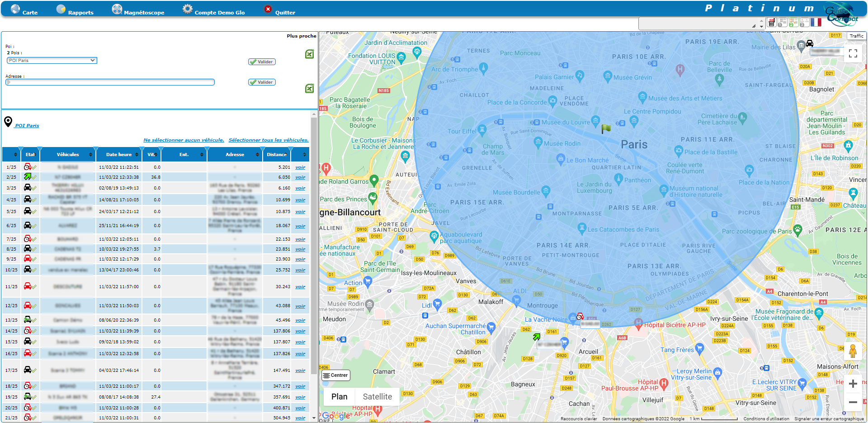Click green arrow state icon in row 2/25
The height and width of the screenshot is (423, 868).
[27, 177]
